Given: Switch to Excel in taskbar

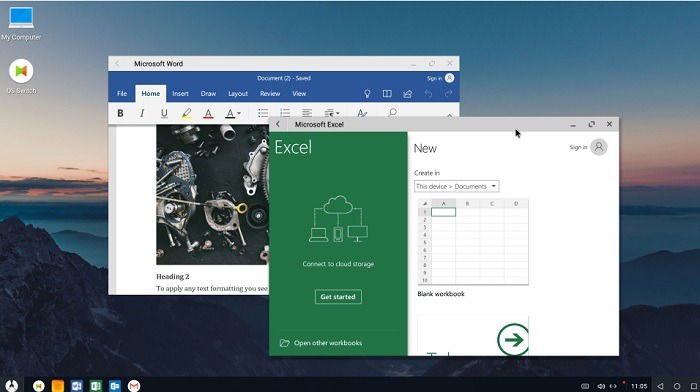Looking at the screenshot, I should (96, 386).
